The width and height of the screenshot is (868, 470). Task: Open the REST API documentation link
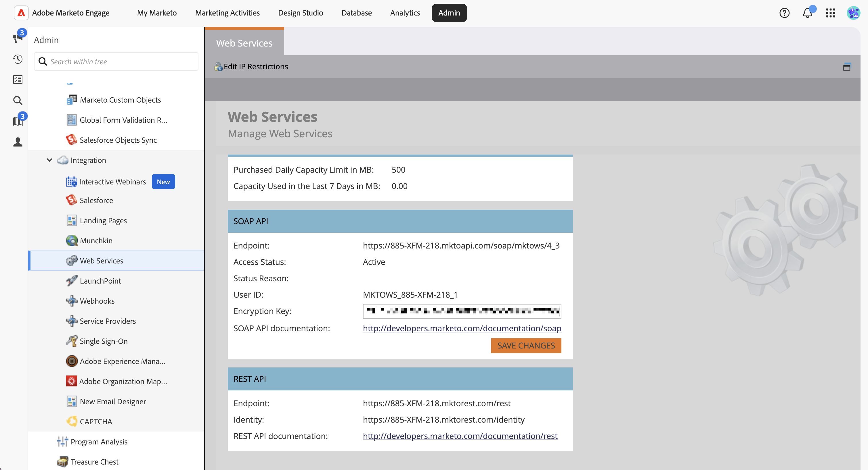tap(460, 436)
